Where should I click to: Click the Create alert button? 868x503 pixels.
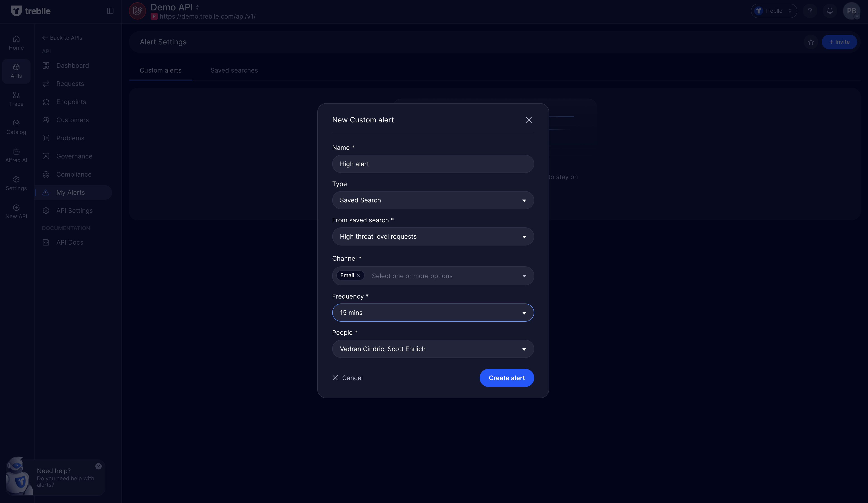tap(506, 378)
